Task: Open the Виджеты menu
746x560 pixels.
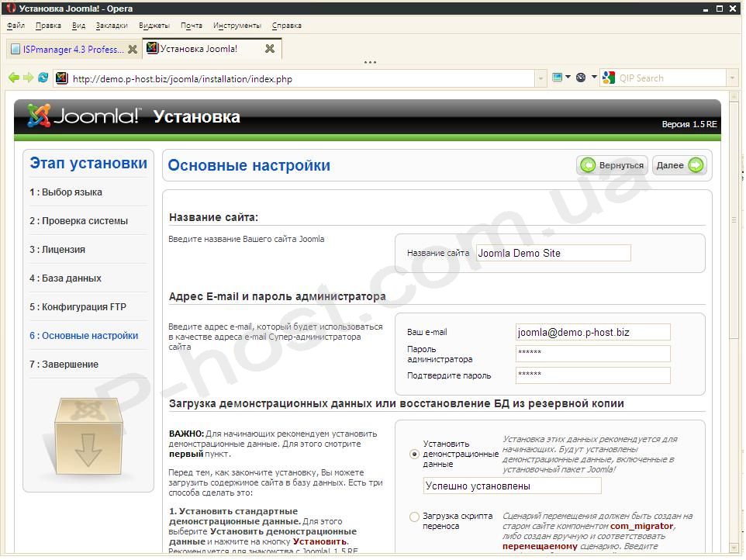Action: coord(154,26)
